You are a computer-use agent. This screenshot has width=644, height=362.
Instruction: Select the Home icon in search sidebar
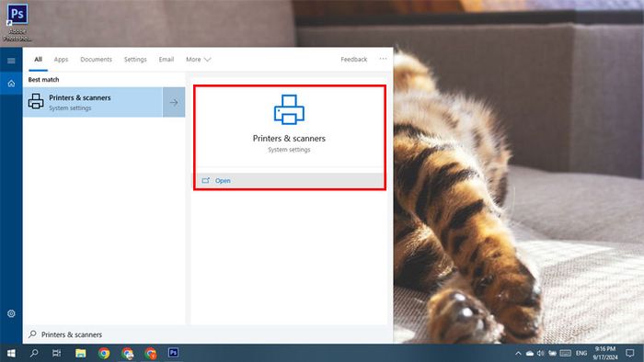click(11, 84)
